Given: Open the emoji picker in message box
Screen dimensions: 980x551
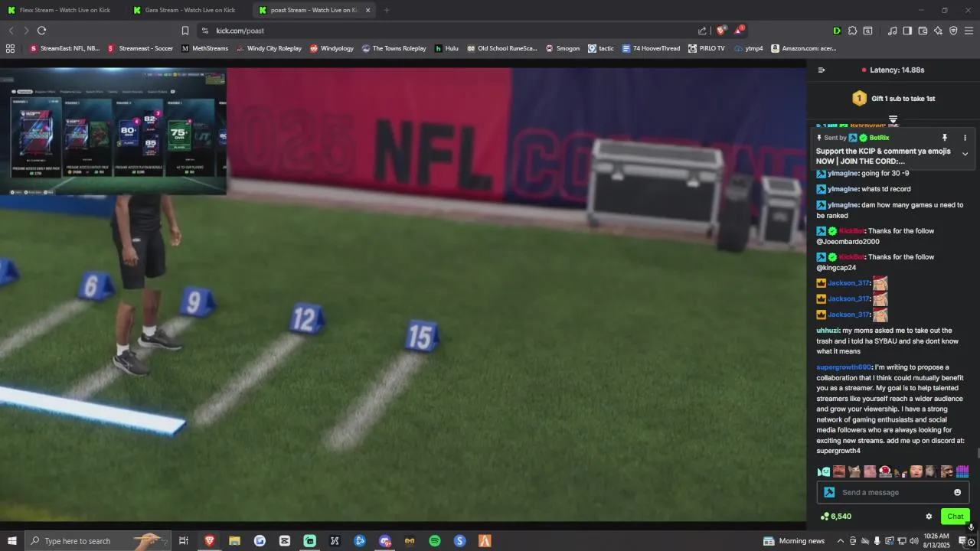Looking at the screenshot, I should [957, 492].
